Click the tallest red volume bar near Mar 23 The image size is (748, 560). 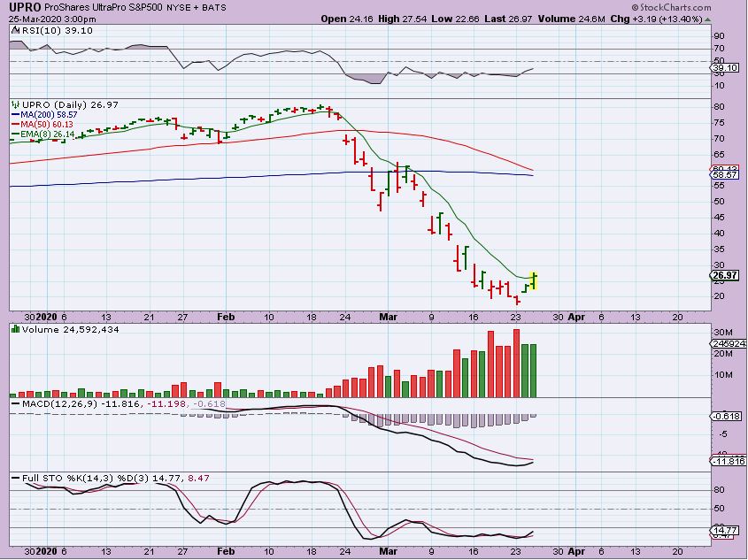[x=516, y=363]
